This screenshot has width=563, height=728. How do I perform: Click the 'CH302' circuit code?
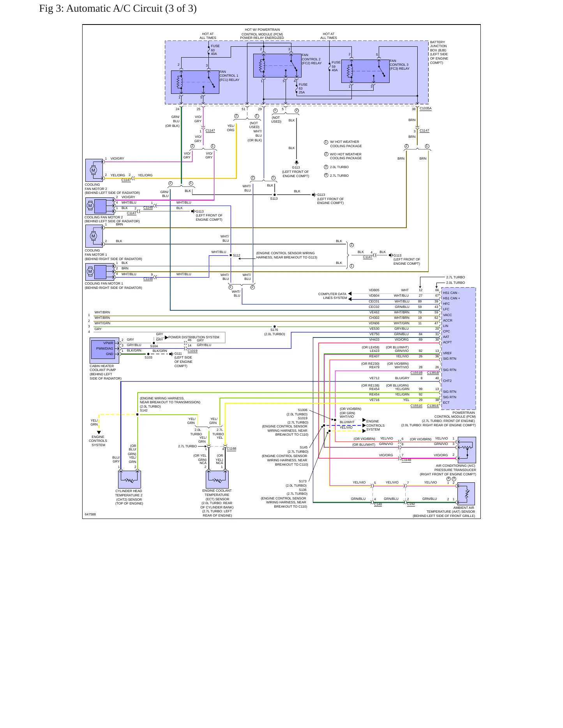tap(374, 318)
